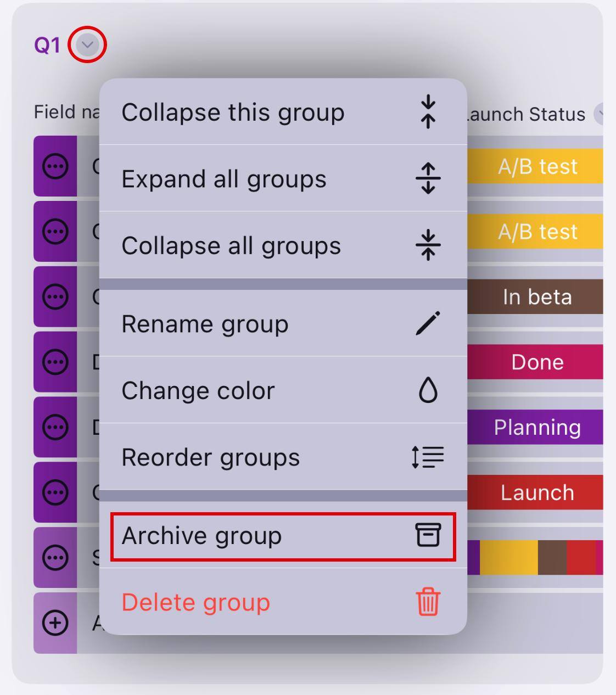616x695 pixels.
Task: Open options for the first row ellipsis
Action: pyautogui.click(x=55, y=166)
